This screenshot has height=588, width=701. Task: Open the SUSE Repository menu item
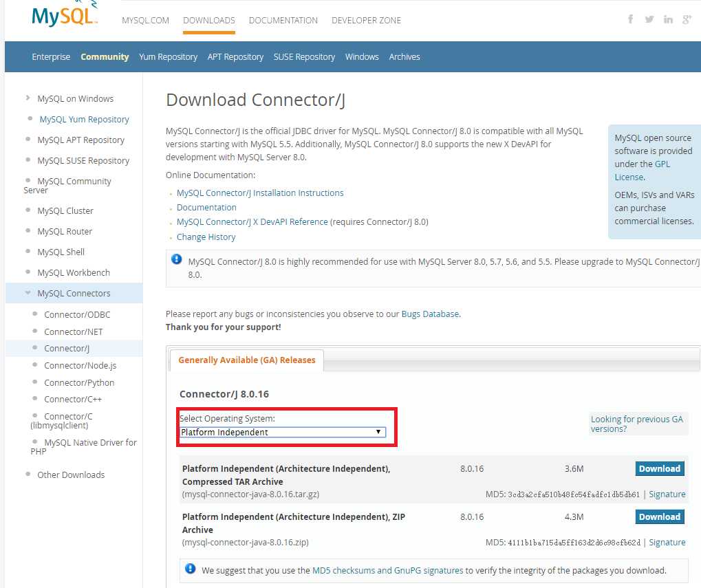coord(304,57)
